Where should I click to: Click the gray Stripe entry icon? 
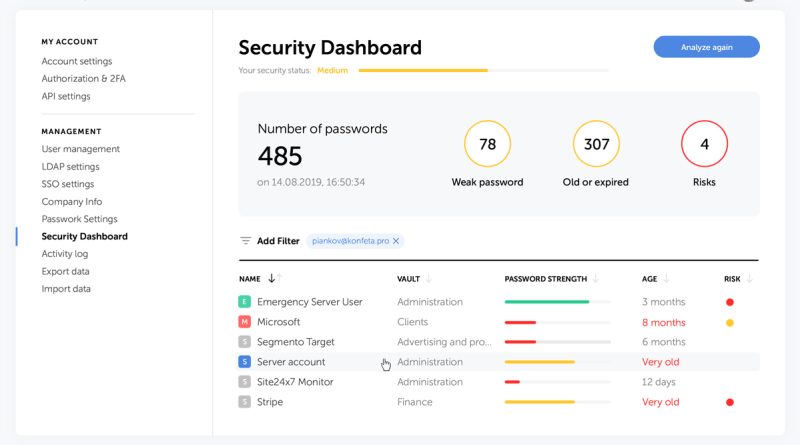coord(244,402)
